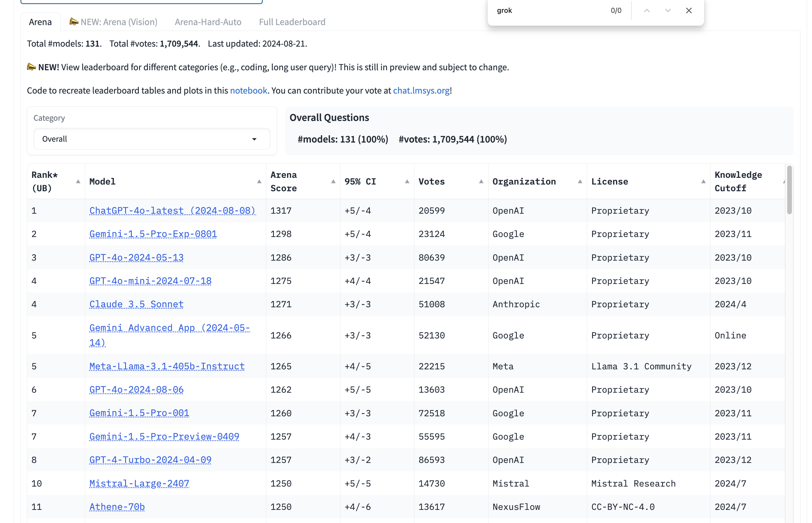
Task: Click the Votes value 80639
Action: click(431, 257)
